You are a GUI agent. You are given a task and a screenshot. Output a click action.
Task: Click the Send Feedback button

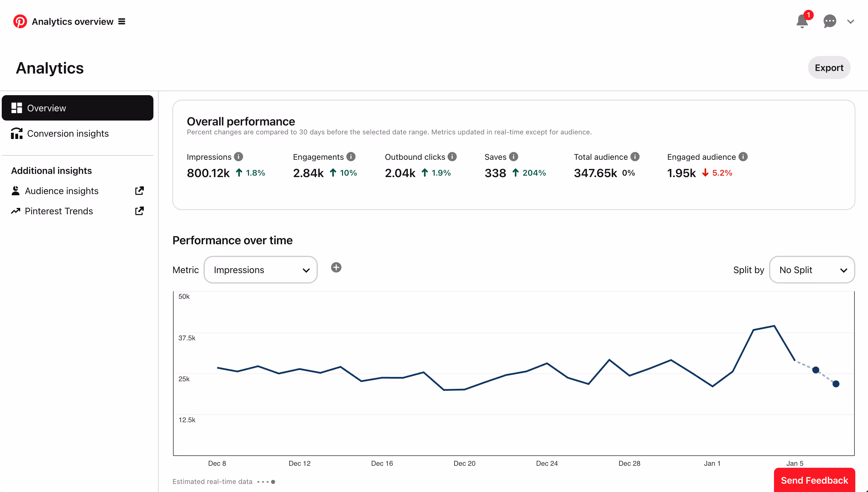815,480
